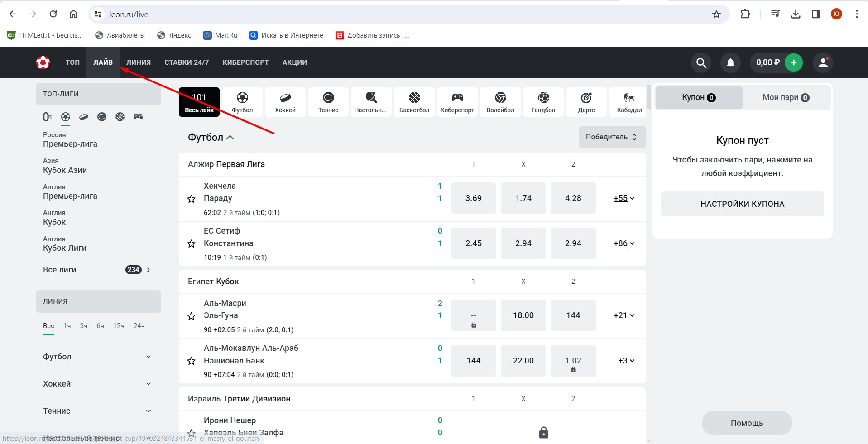Open the search magnifier icon
This screenshot has height=444, width=868.
(x=701, y=62)
